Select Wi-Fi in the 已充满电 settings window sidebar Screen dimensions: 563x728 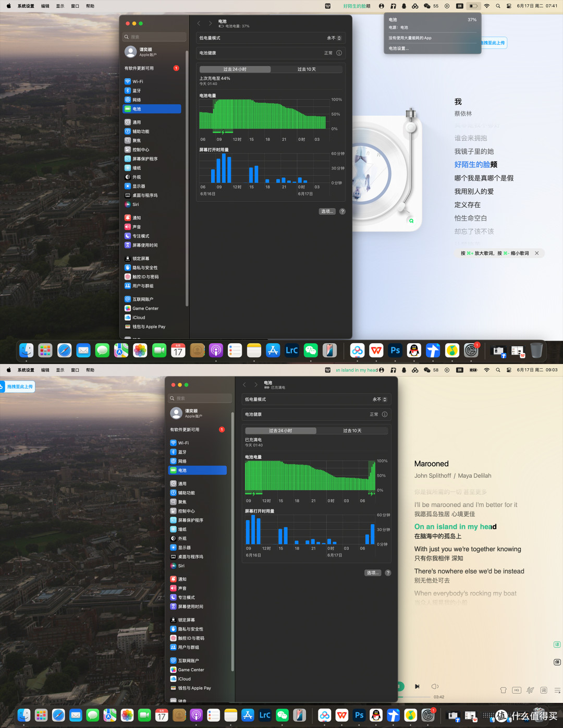[198, 443]
